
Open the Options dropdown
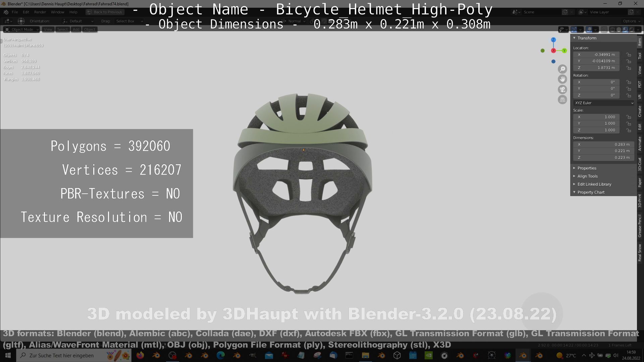(x=631, y=21)
